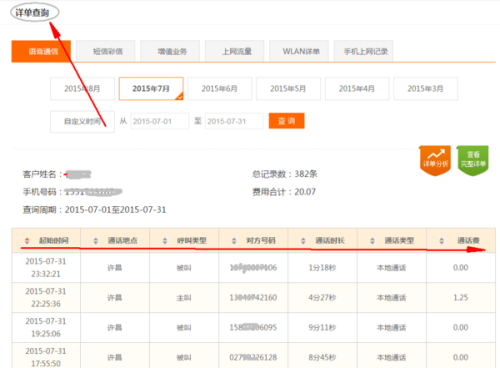
Task: Sort by 通话时长 column arrows
Action: pos(303,240)
